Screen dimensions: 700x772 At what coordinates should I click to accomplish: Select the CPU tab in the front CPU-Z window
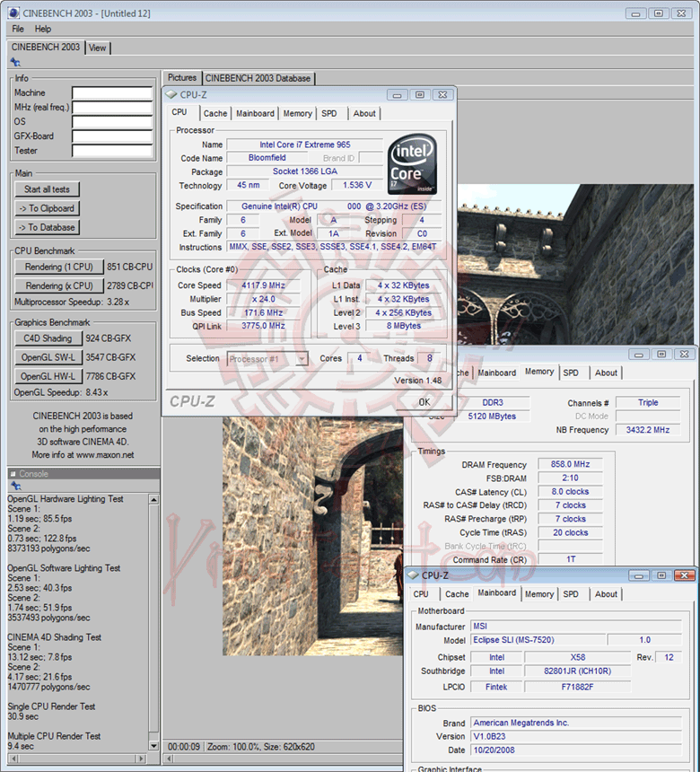[179, 112]
